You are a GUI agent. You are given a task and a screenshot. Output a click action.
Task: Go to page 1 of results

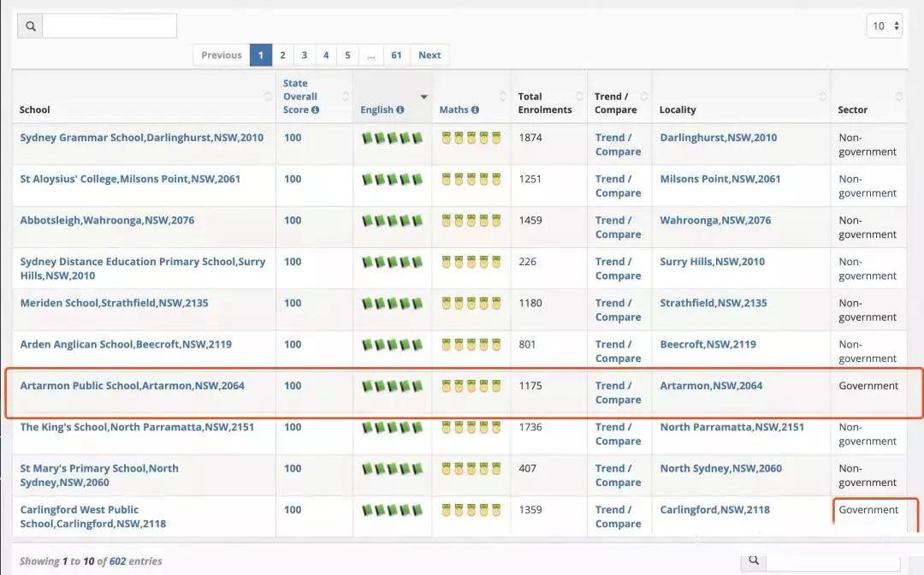click(260, 55)
